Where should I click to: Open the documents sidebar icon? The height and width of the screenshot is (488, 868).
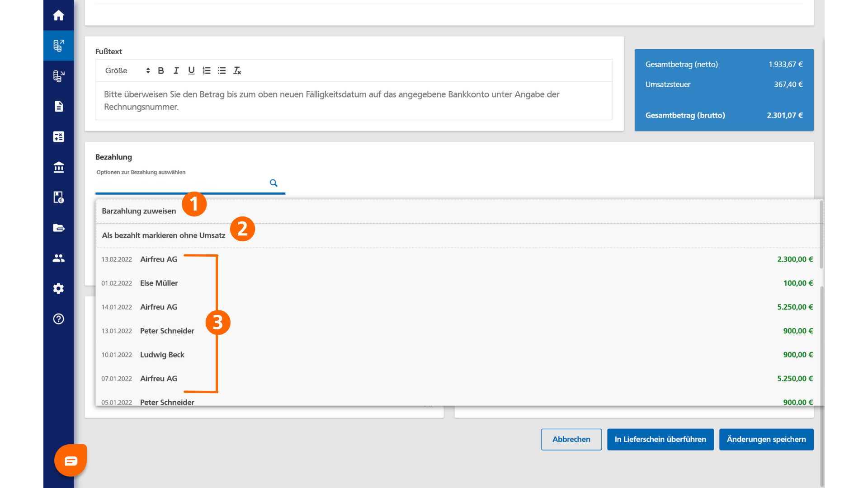tap(58, 106)
